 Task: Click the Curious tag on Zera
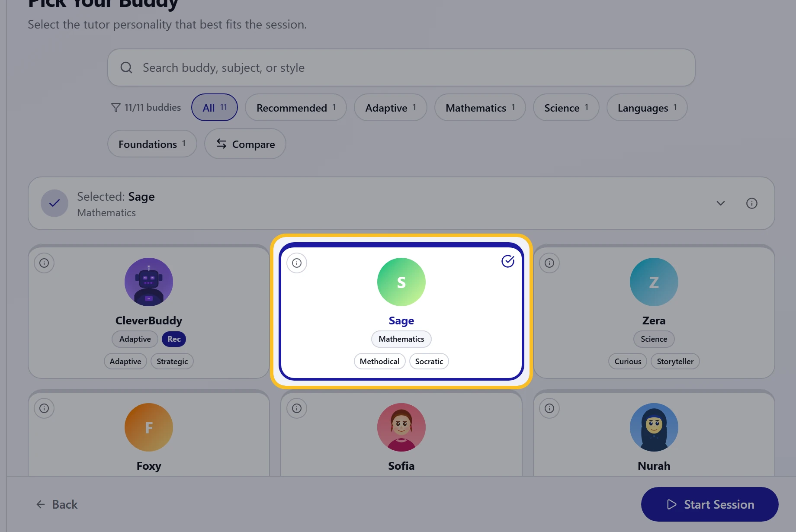point(628,362)
